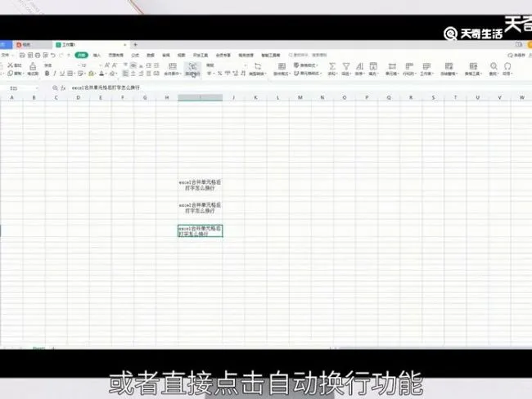Click the Symbol omega icon
The height and width of the screenshot is (399, 532).
pos(507,66)
